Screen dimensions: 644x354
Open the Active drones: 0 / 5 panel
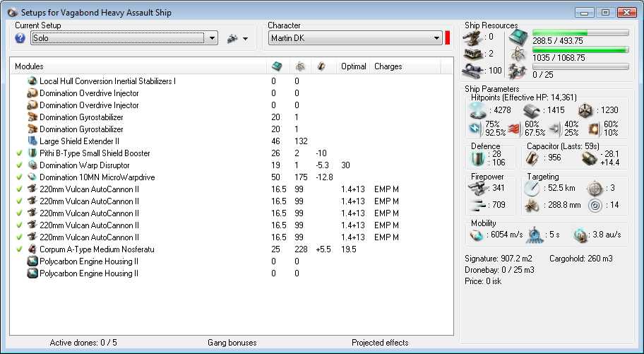tap(83, 343)
